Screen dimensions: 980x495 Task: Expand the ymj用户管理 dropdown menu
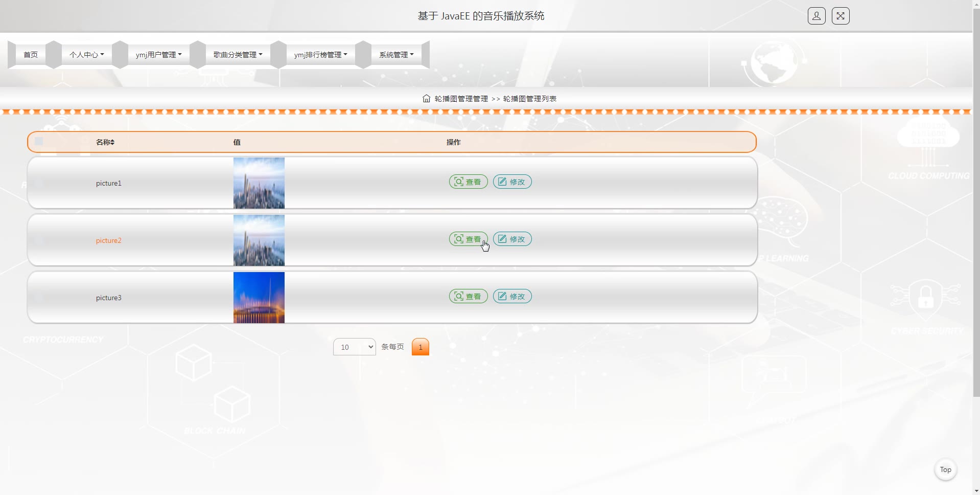tap(158, 54)
